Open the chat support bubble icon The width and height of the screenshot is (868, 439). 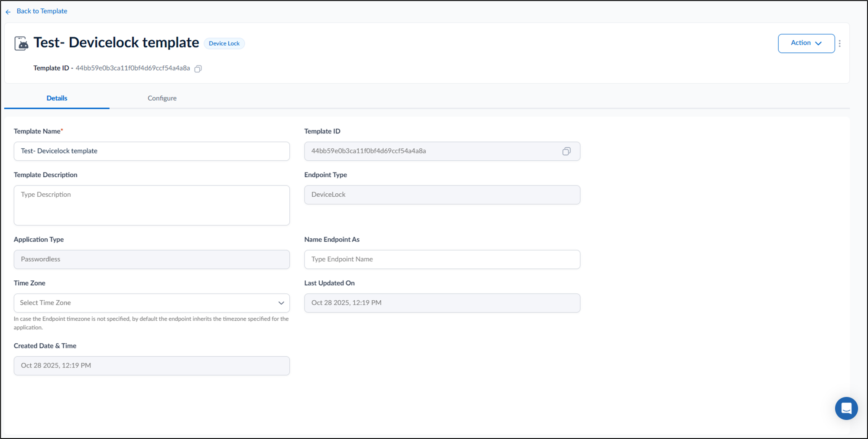[x=846, y=408]
